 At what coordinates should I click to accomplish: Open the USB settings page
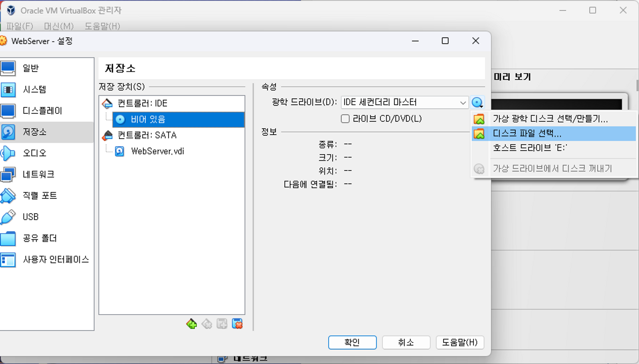[31, 217]
